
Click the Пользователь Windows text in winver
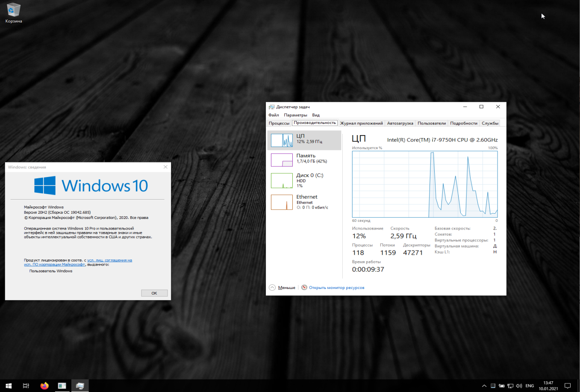51,271
